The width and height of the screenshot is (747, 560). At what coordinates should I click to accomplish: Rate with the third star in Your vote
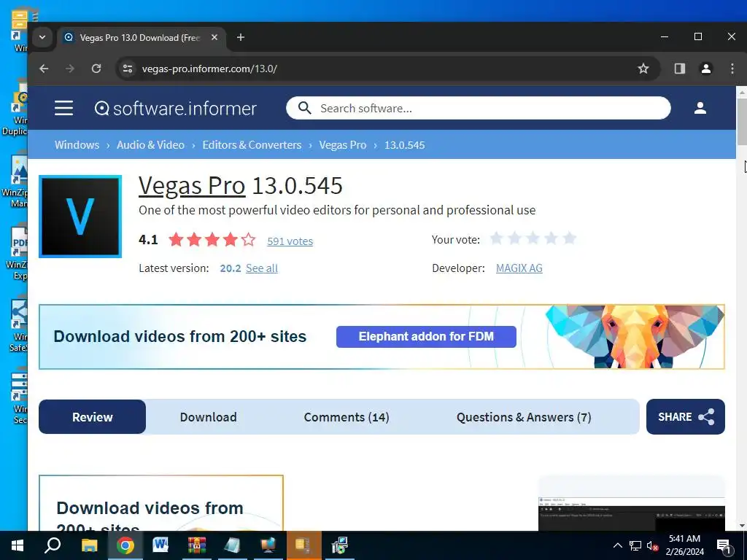pos(533,238)
